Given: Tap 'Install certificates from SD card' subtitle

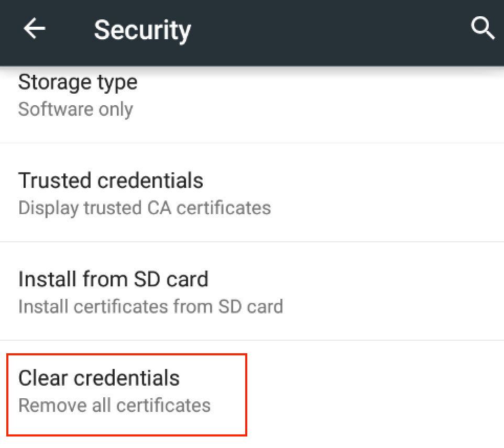Looking at the screenshot, I should (150, 306).
